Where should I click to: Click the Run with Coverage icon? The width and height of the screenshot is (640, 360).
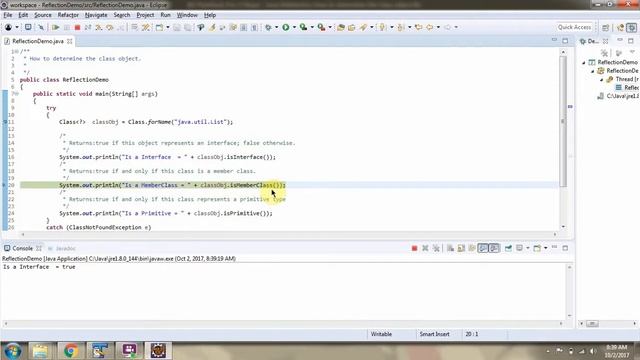[303, 27]
